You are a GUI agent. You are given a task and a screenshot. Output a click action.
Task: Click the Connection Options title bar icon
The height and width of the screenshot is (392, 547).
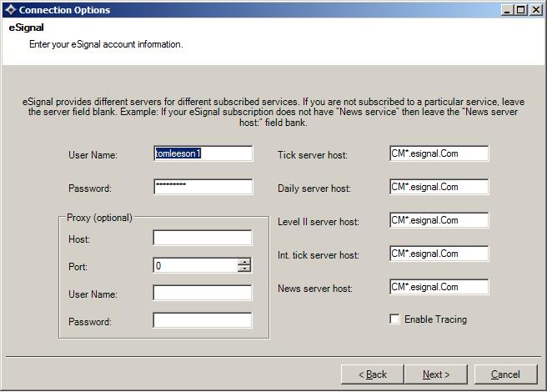[11, 10]
